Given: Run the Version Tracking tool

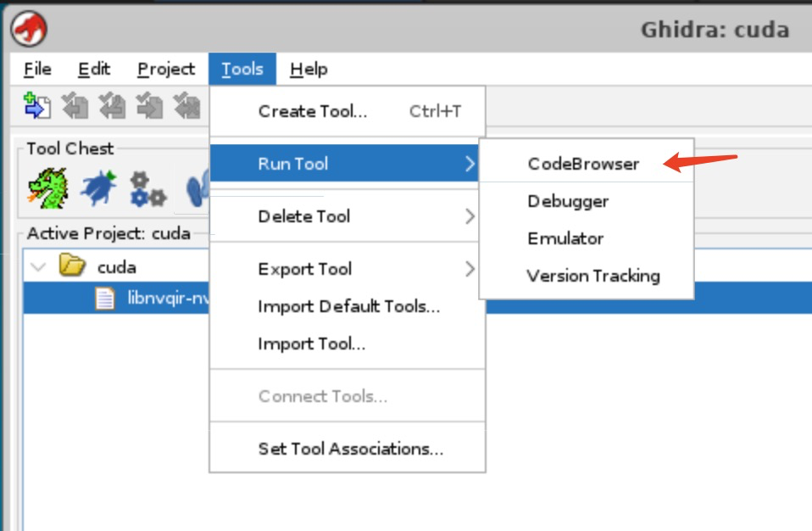Looking at the screenshot, I should click(587, 276).
